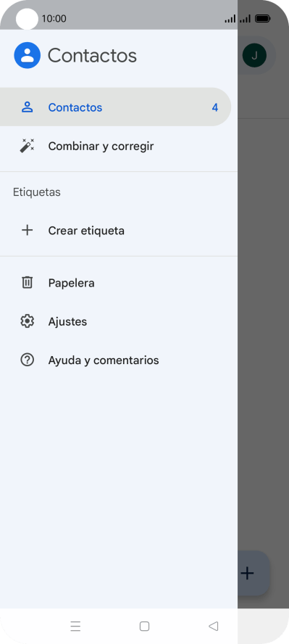Click the Contactos header title text

click(x=92, y=55)
